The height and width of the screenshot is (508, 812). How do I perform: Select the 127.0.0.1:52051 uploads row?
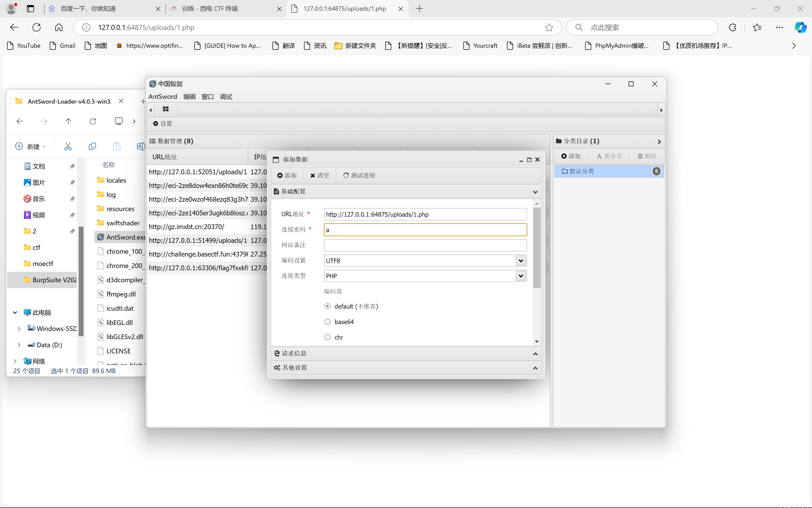pyautogui.click(x=207, y=172)
